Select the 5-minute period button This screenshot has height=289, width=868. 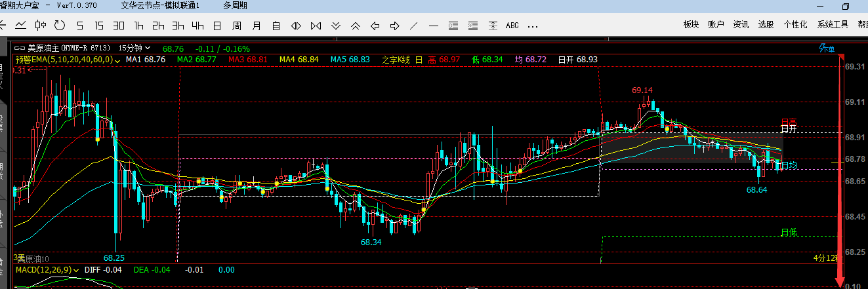click(80, 26)
